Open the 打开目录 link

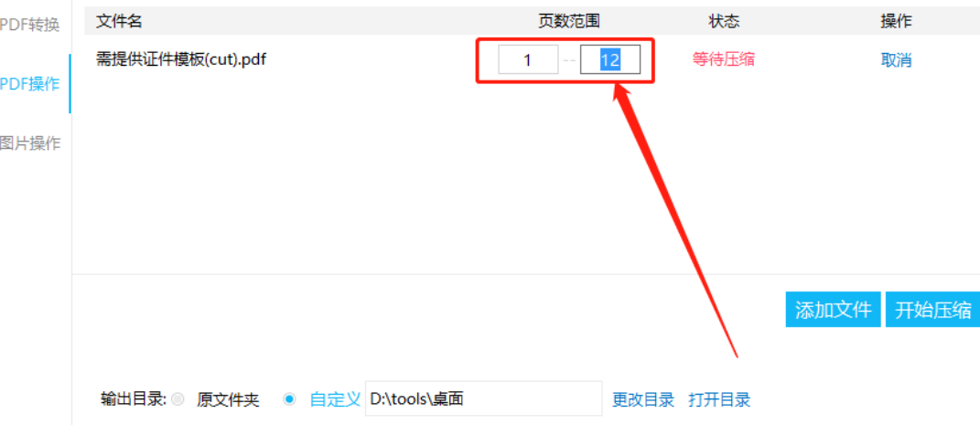tap(719, 399)
